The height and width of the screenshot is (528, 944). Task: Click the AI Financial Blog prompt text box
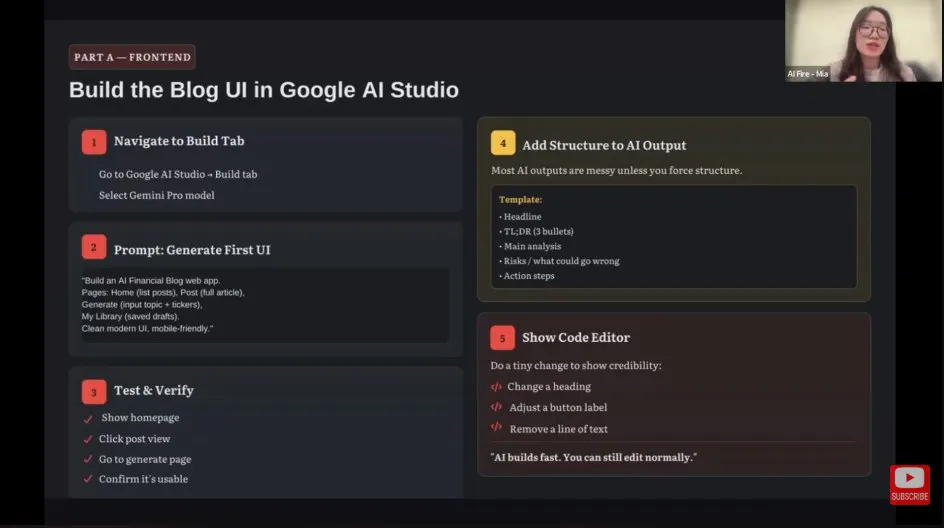(265, 305)
